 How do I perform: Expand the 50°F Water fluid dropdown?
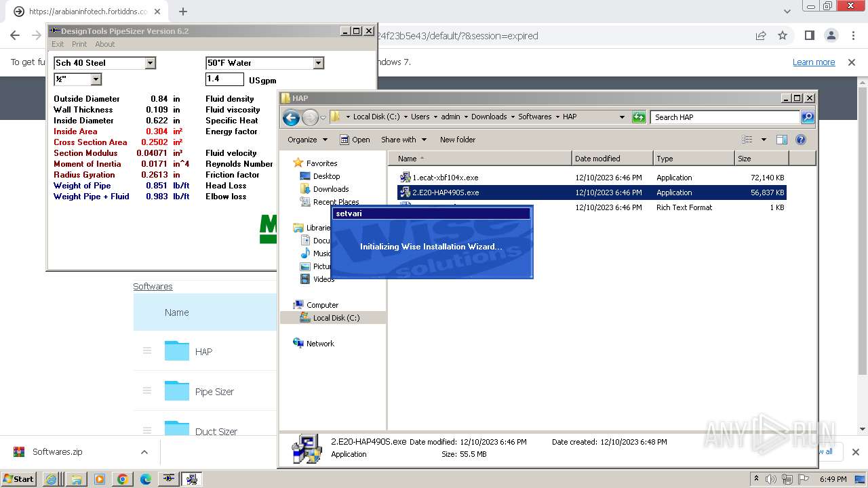[x=318, y=63]
